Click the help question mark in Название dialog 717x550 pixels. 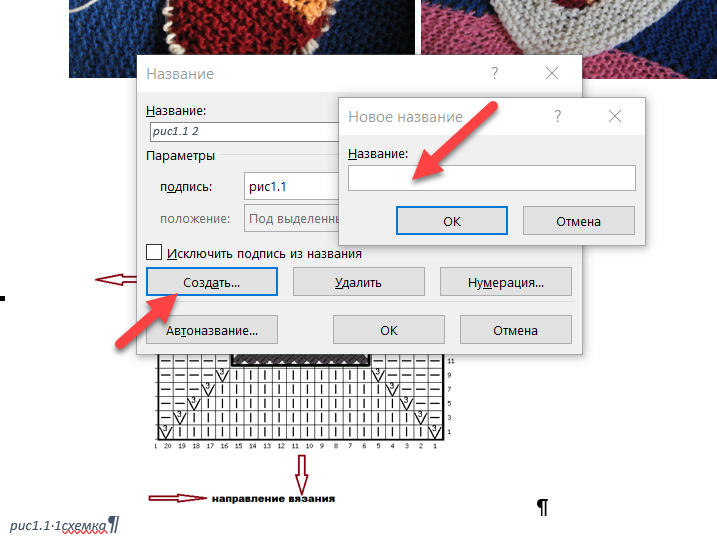(495, 74)
